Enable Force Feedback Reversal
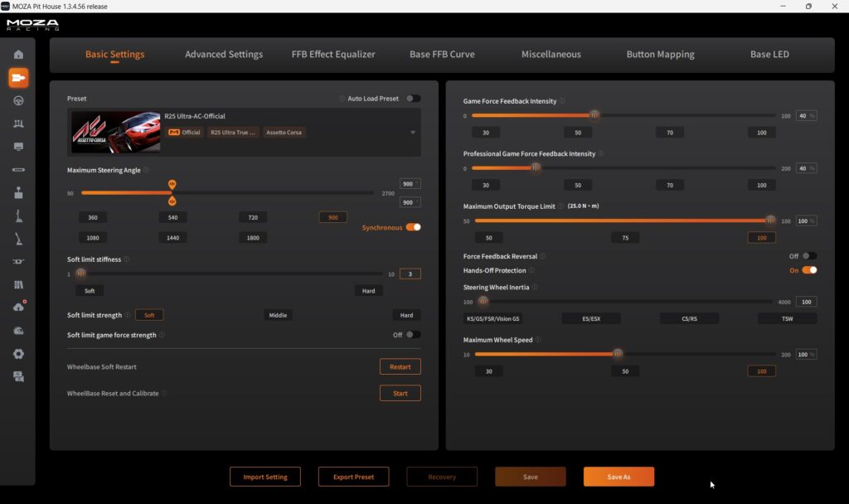 pyautogui.click(x=809, y=256)
